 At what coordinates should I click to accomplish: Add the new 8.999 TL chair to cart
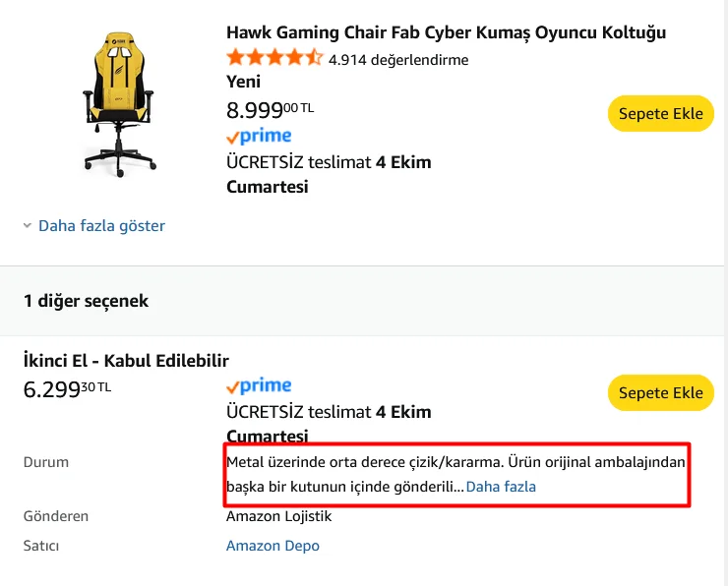click(660, 113)
